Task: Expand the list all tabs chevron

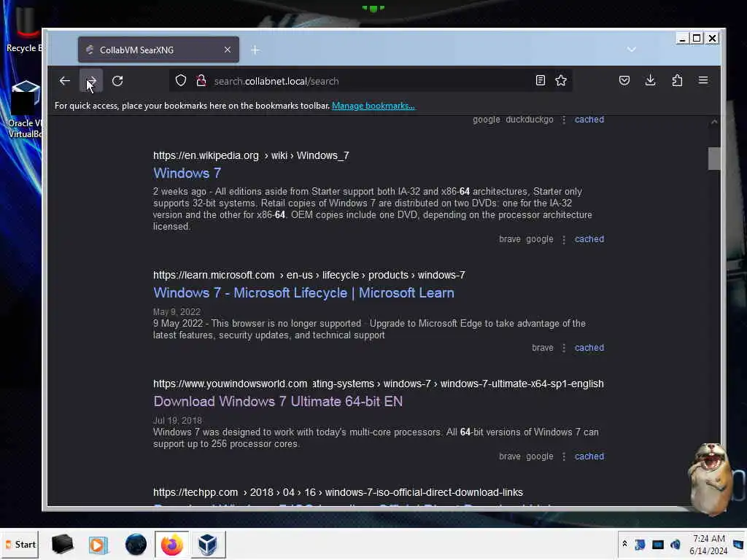Action: coord(631,50)
